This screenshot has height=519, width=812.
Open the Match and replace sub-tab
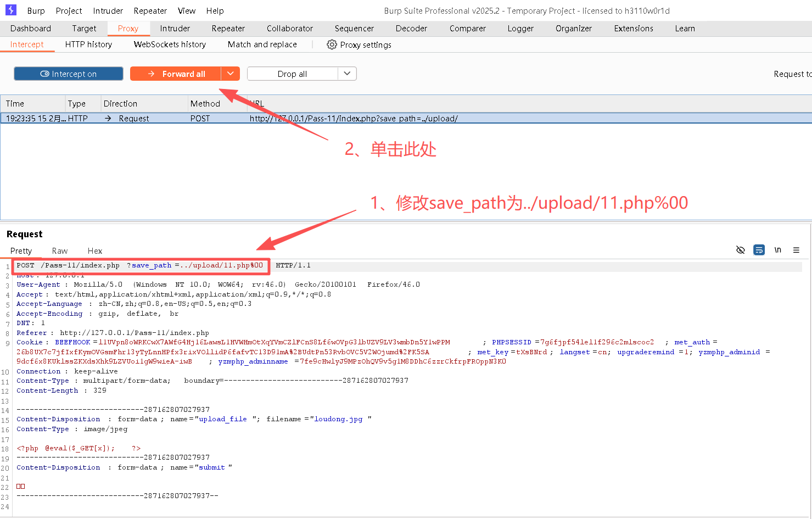pyautogui.click(x=262, y=44)
